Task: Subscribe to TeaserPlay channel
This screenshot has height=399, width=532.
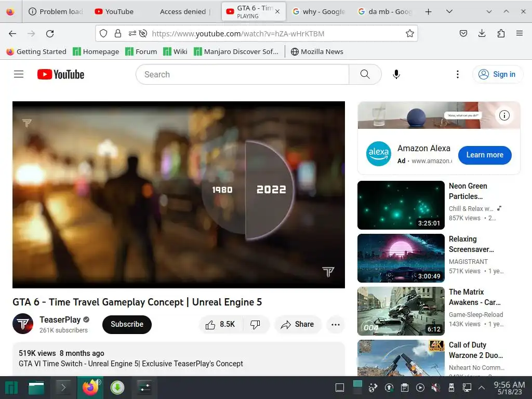Action: pos(127,324)
